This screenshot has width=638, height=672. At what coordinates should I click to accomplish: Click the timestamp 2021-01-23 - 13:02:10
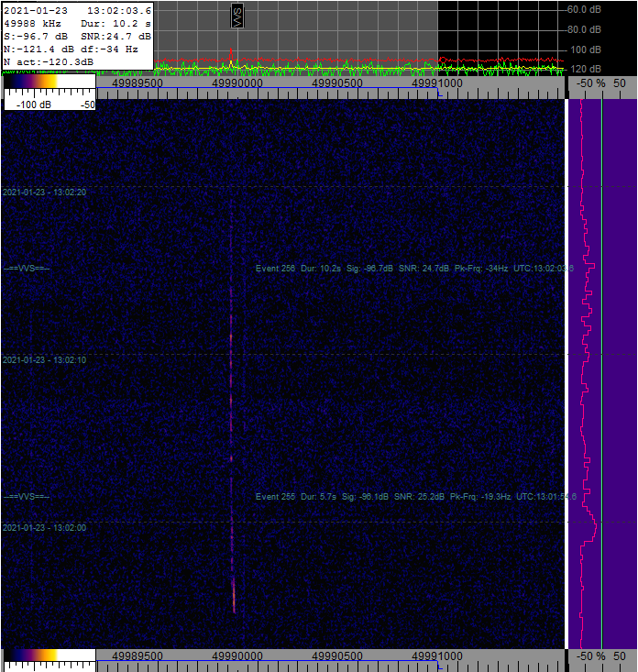pos(45,360)
